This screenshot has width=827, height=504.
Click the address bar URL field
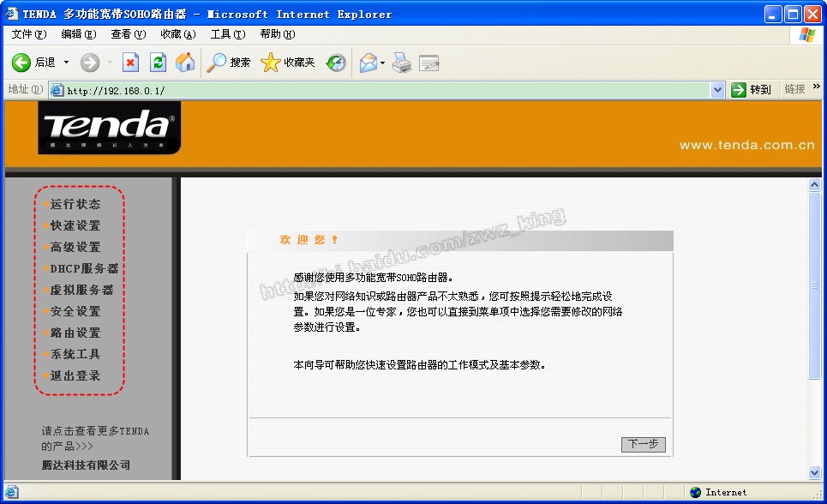click(x=386, y=90)
